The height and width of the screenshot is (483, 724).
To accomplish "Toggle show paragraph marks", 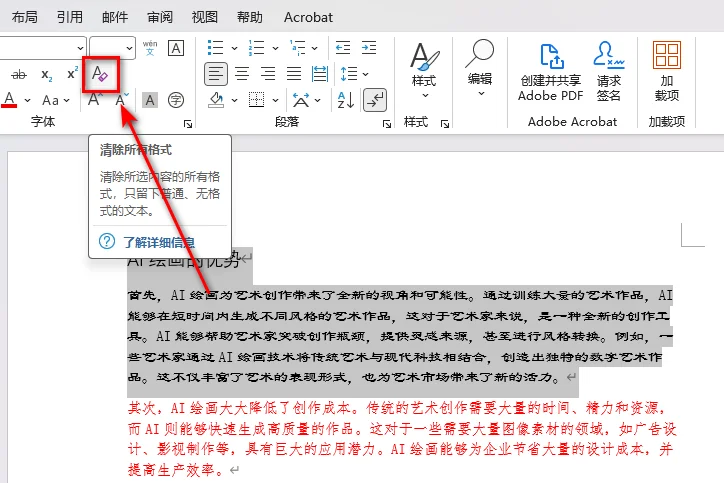I will click(x=375, y=100).
